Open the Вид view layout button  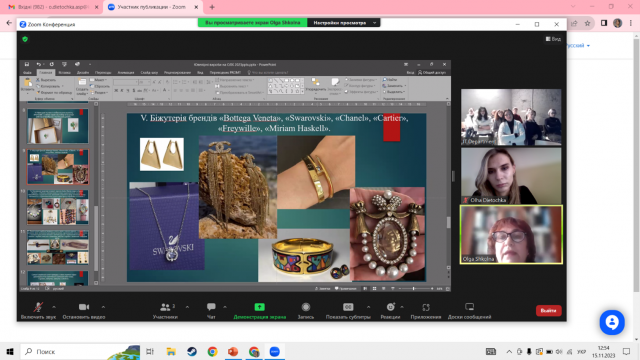(x=553, y=39)
